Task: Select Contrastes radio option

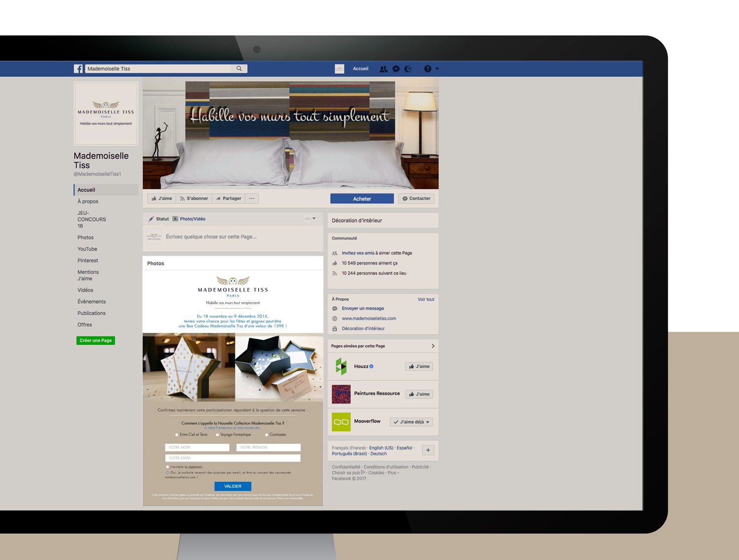Action: click(267, 434)
